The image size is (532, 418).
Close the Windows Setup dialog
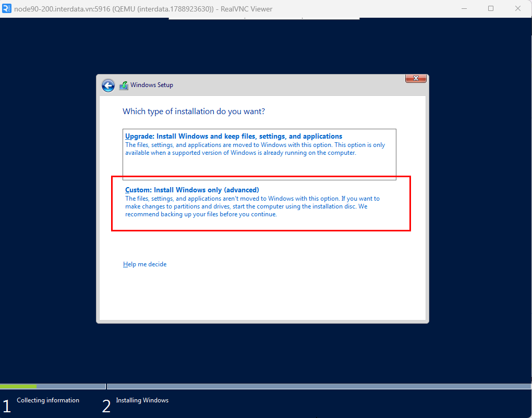point(416,78)
